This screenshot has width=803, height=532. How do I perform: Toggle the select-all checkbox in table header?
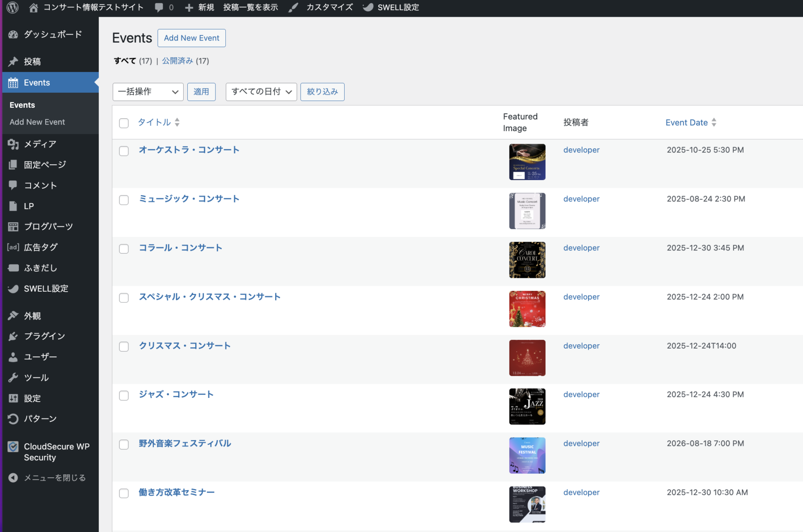pyautogui.click(x=124, y=123)
